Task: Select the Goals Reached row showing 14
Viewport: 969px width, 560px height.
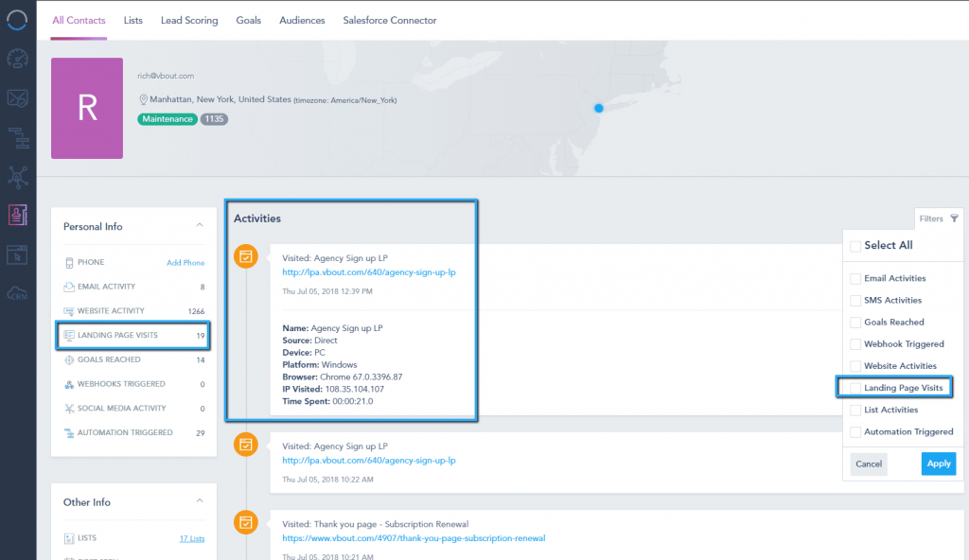Action: coord(133,359)
